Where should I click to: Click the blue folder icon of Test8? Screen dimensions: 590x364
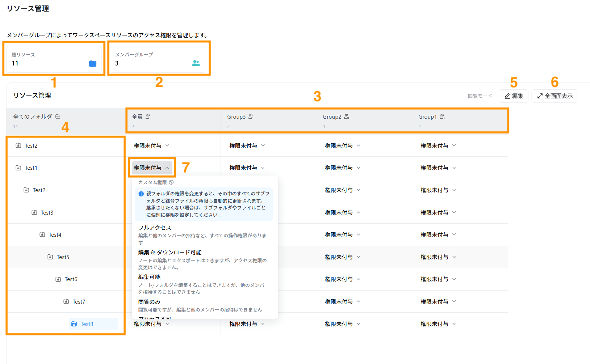click(74, 324)
